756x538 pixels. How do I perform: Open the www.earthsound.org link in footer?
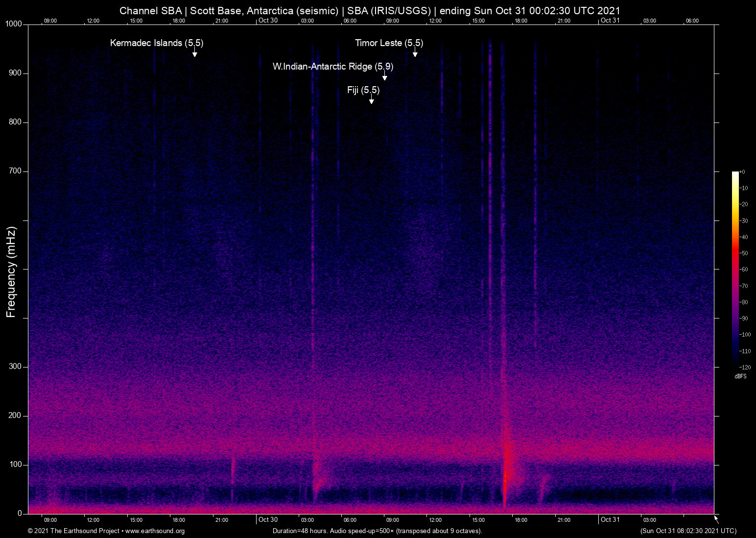(155, 531)
